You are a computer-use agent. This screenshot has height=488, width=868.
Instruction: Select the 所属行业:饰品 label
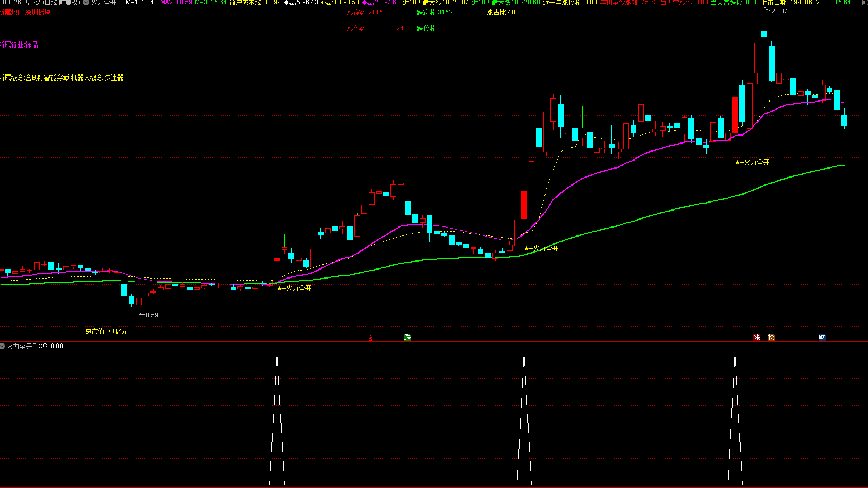point(19,45)
